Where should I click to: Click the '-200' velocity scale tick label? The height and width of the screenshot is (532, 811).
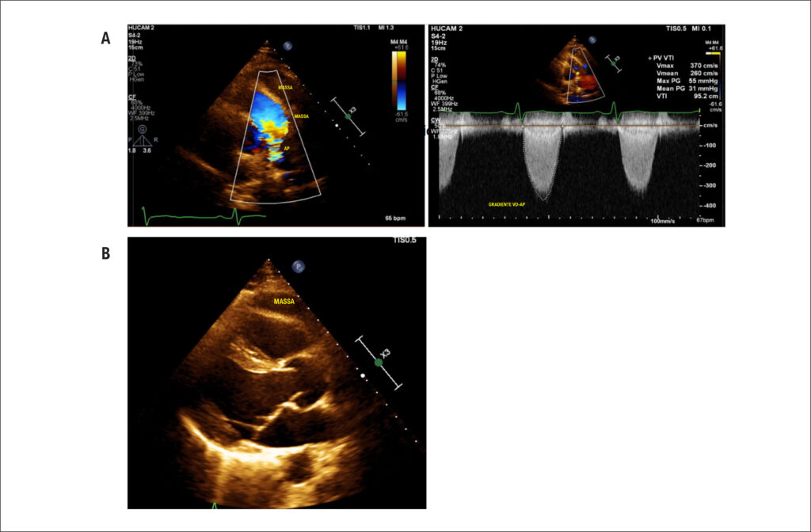[x=710, y=165]
